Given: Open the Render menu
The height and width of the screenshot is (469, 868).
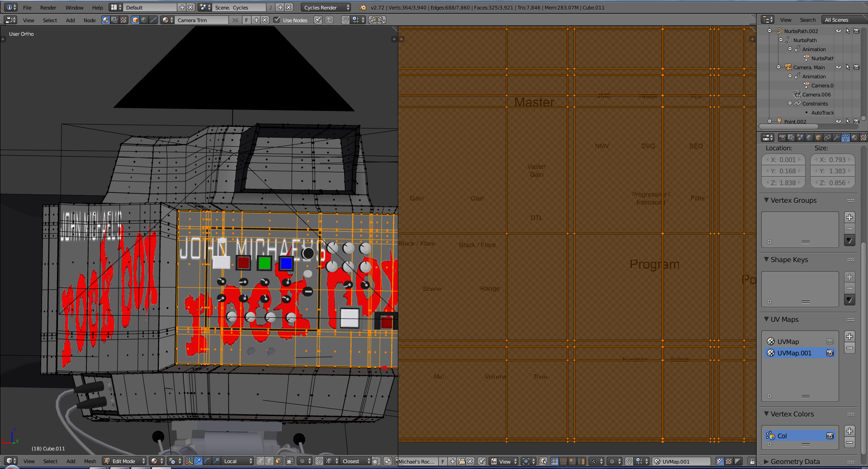Looking at the screenshot, I should click(x=48, y=7).
